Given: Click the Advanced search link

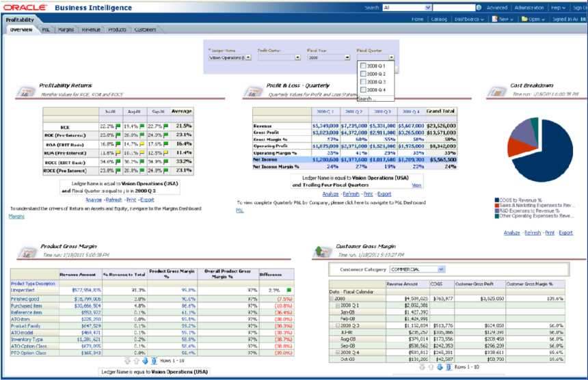Looking at the screenshot, I should pos(497,8).
